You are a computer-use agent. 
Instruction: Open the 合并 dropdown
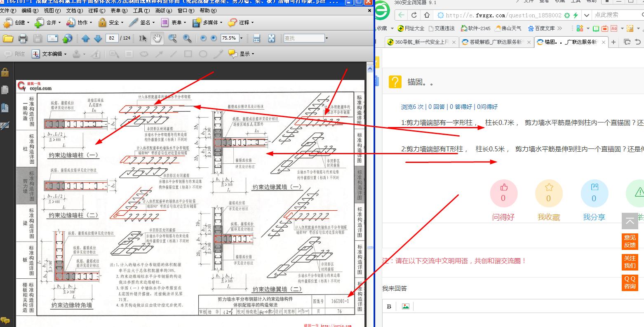(48, 23)
